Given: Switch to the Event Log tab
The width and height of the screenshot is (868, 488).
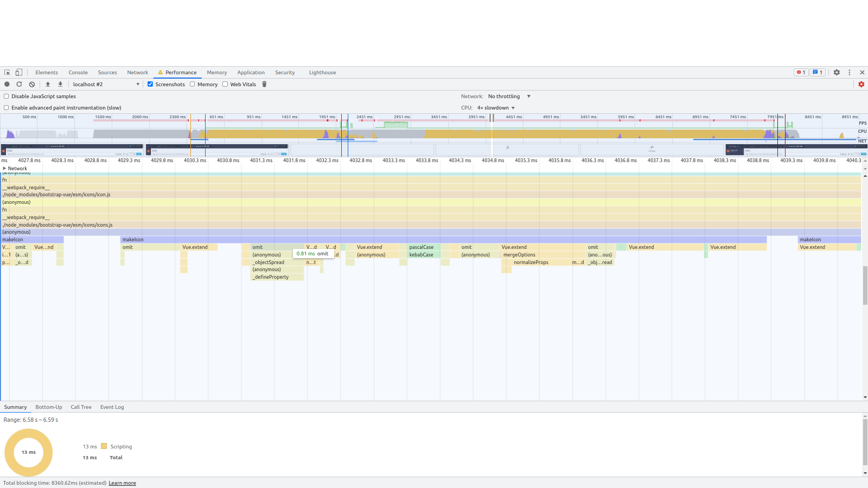Looking at the screenshot, I should coord(112,407).
